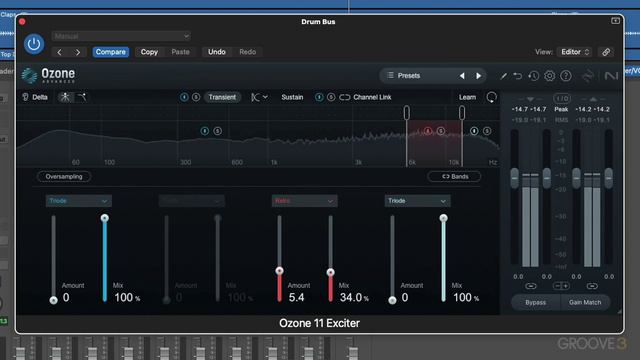Go to next setting with right chevron
The width and height of the screenshot is (640, 360).
click(x=78, y=52)
